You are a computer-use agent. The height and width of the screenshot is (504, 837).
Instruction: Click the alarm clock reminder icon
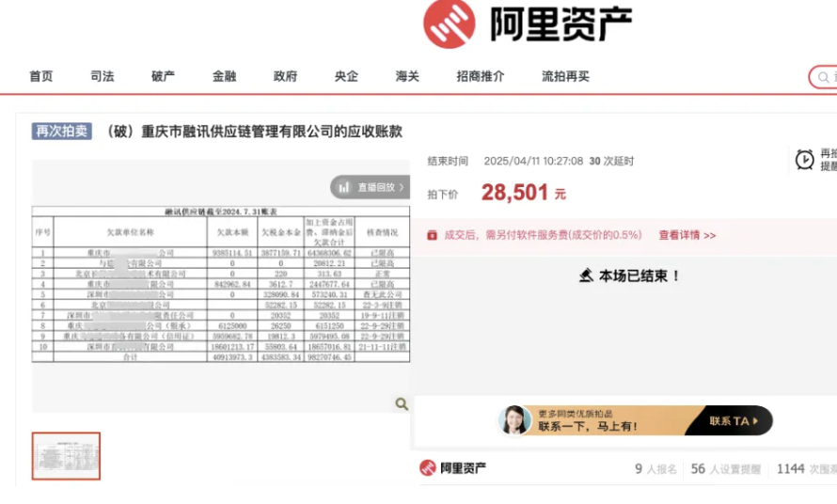point(804,160)
